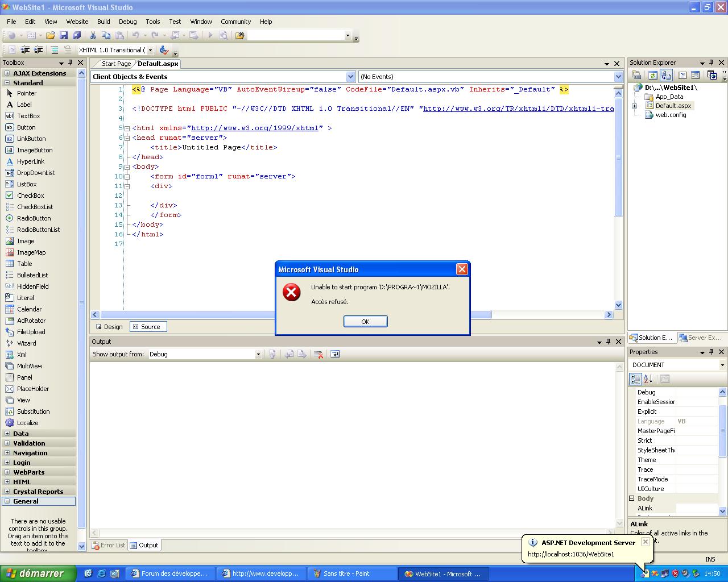The width and height of the screenshot is (728, 582).
Task: Click Clear All icon in Output toolbar
Action: pyautogui.click(x=318, y=354)
